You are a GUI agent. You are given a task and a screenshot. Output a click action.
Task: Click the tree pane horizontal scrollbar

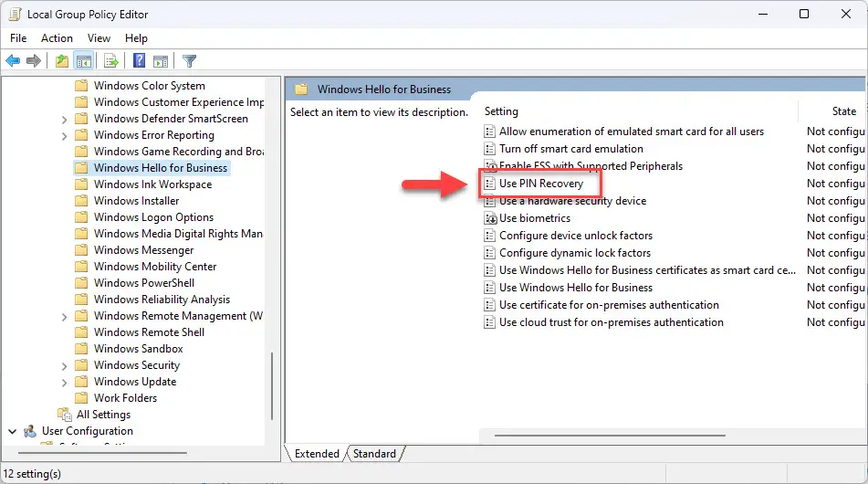tap(102, 453)
